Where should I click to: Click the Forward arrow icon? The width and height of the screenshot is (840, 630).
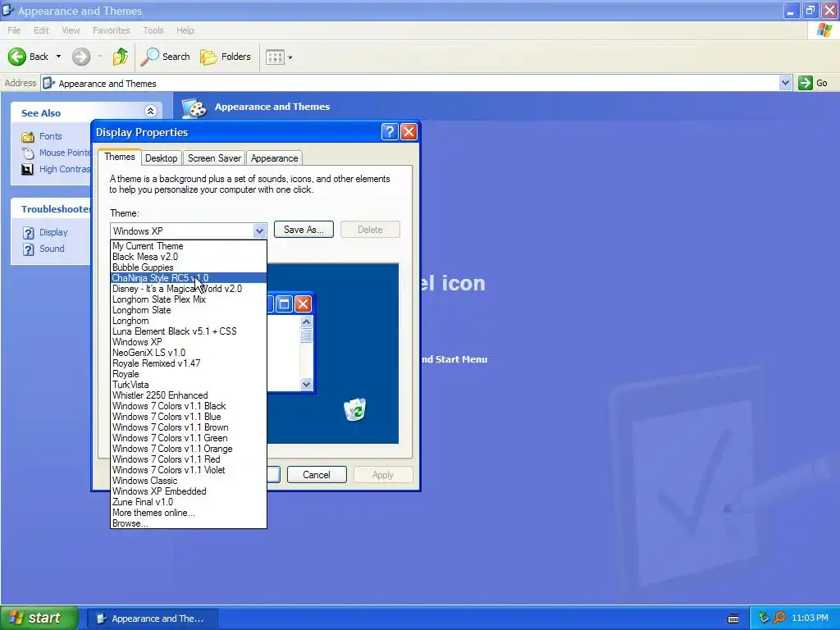pyautogui.click(x=81, y=57)
